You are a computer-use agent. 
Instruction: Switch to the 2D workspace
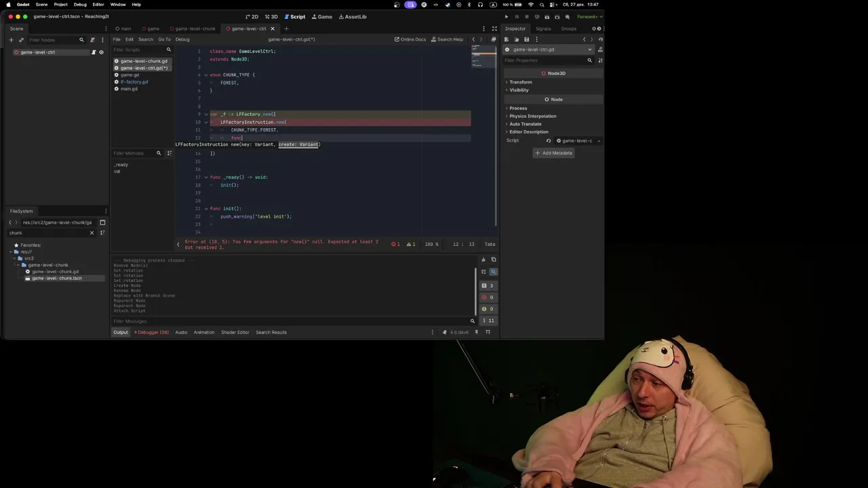252,16
